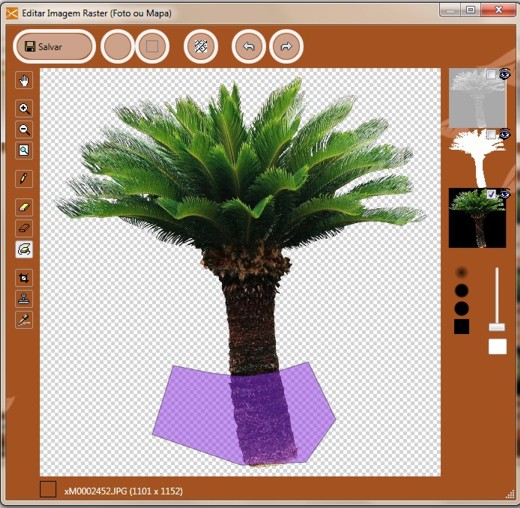
Task: Select the zoom-to-fit page magnifier icon
Action: point(24,150)
